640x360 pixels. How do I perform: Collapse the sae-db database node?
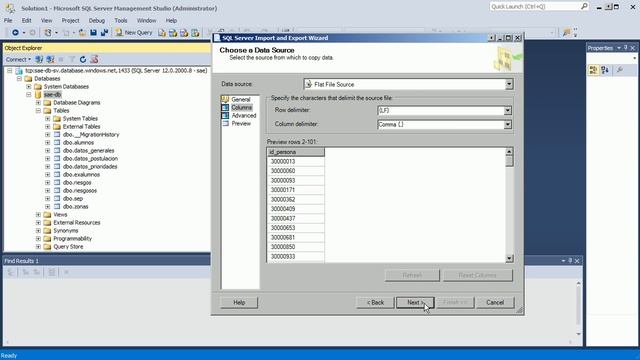(x=29, y=94)
